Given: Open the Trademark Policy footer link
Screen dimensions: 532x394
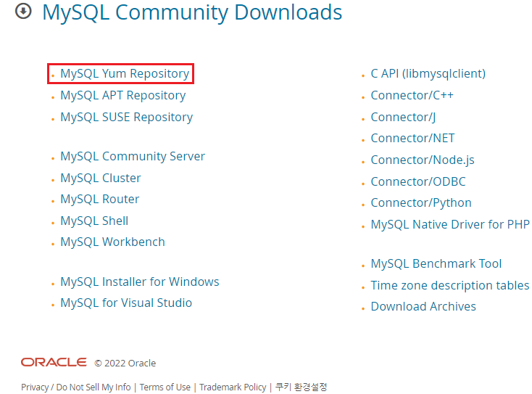Looking at the screenshot, I should [x=233, y=387].
